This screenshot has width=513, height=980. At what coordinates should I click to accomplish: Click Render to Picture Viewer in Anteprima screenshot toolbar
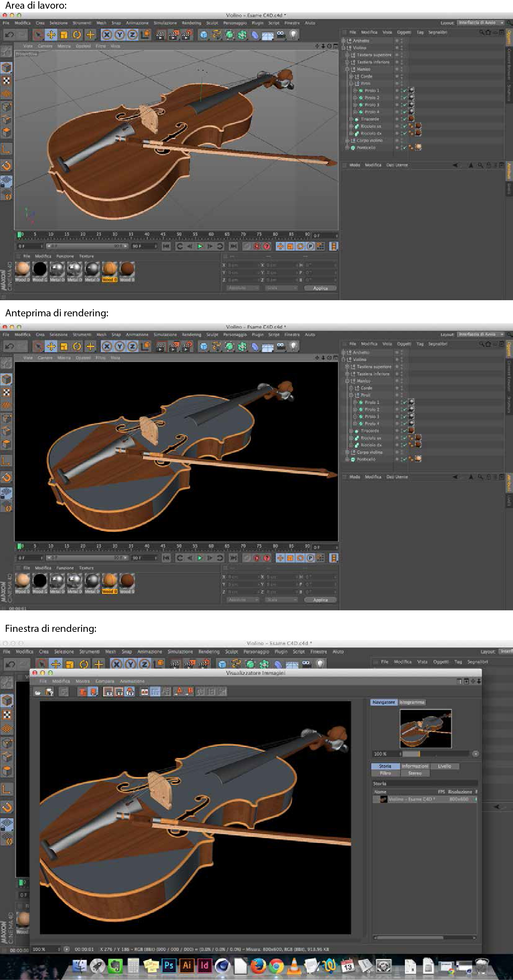(174, 347)
